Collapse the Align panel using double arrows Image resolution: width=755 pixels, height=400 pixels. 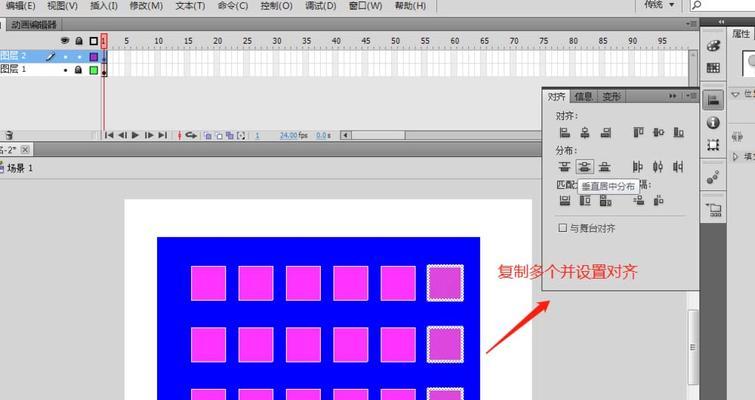[x=673, y=96]
